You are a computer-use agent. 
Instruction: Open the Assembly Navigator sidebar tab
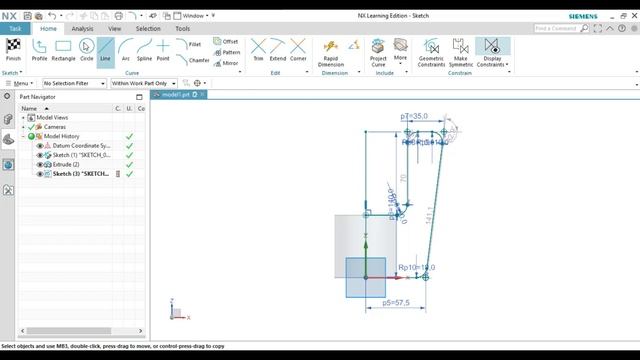pyautogui.click(x=8, y=119)
